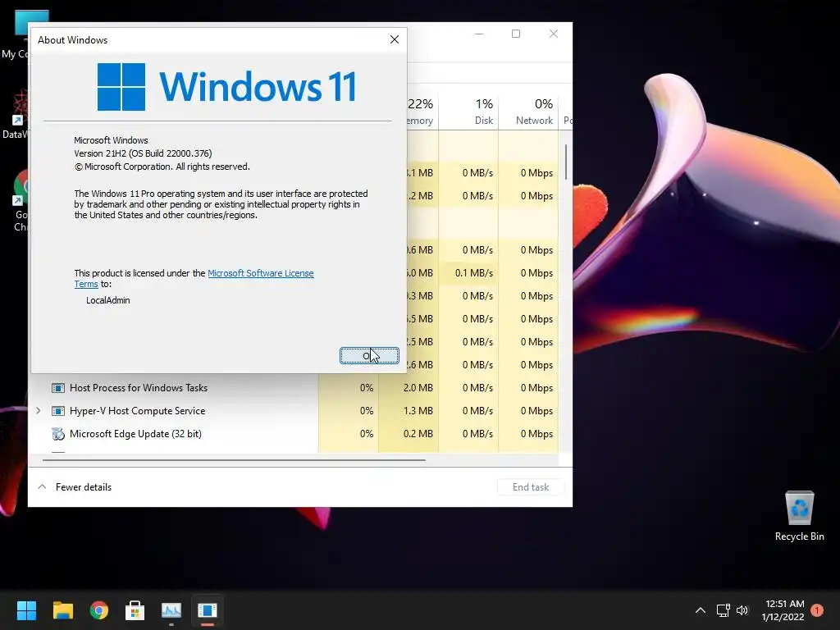Viewport: 840px width, 630px height.
Task: Click the Host Process for Windows Tasks icon
Action: point(58,388)
